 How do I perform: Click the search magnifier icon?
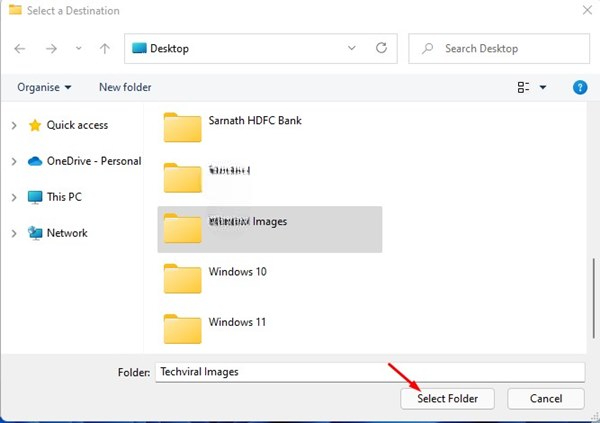click(x=427, y=48)
